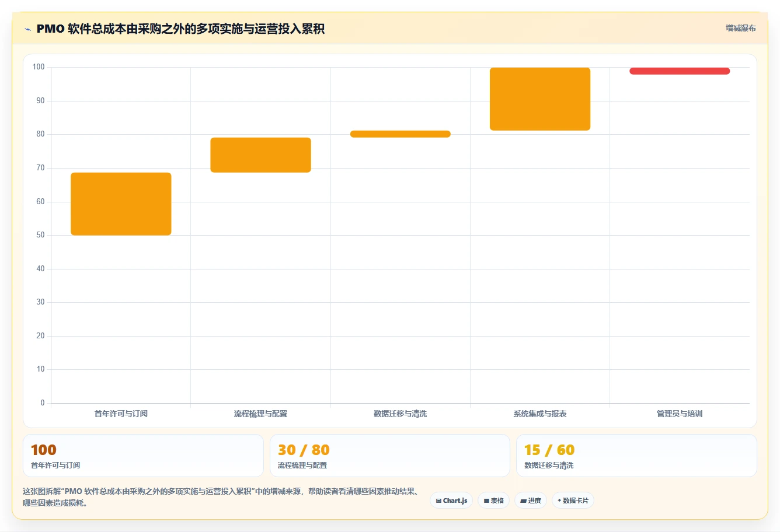Click the y-axis value 0

coord(43,403)
